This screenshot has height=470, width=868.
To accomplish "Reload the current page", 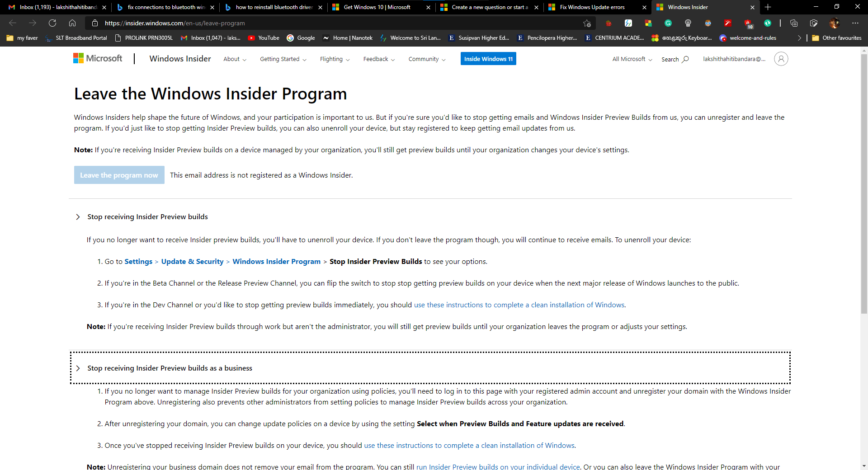I will (52, 23).
